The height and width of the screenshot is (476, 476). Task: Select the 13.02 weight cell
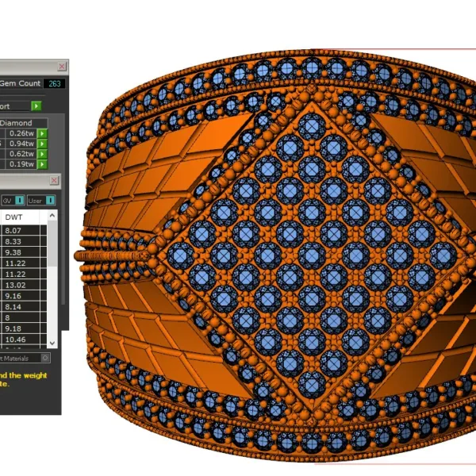[x=21, y=285]
